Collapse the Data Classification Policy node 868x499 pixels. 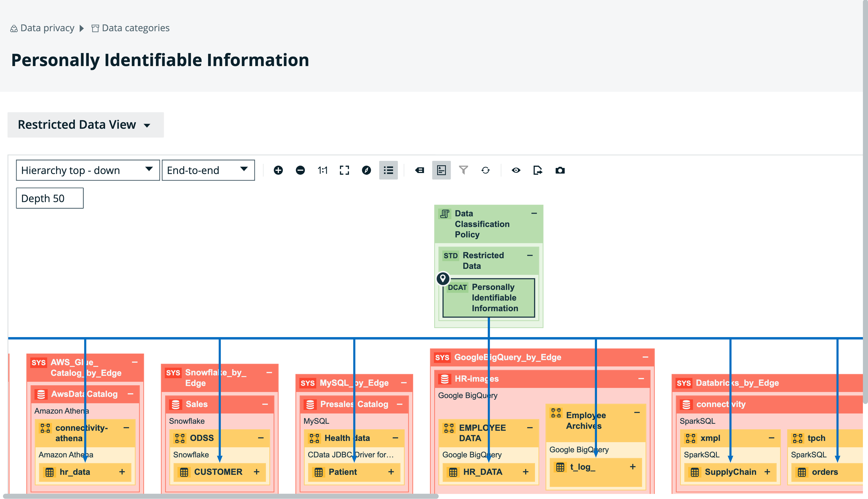534,213
